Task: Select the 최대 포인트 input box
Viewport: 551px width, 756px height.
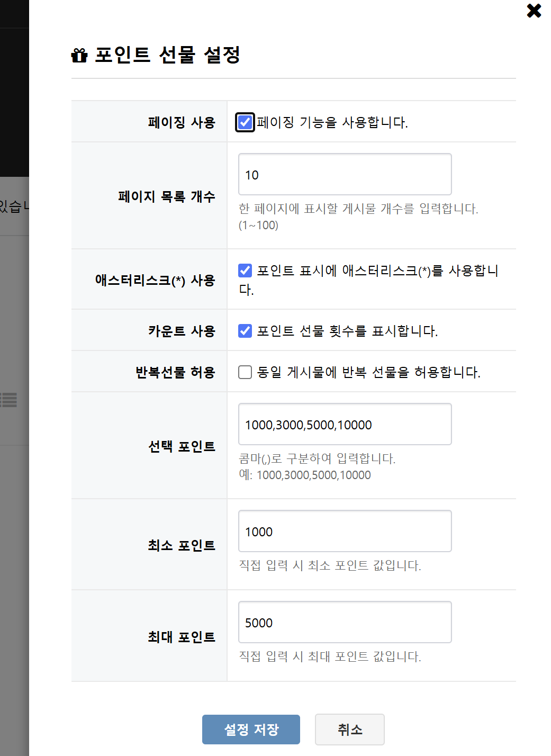Action: [x=345, y=622]
